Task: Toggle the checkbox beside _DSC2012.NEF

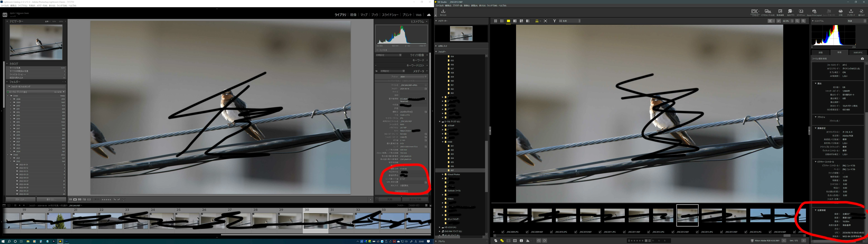Action: 673,232
